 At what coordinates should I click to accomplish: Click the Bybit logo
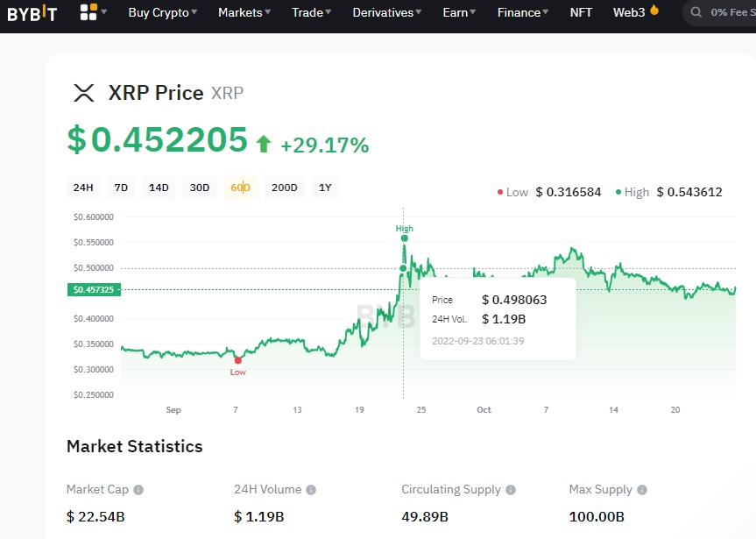pos(32,13)
